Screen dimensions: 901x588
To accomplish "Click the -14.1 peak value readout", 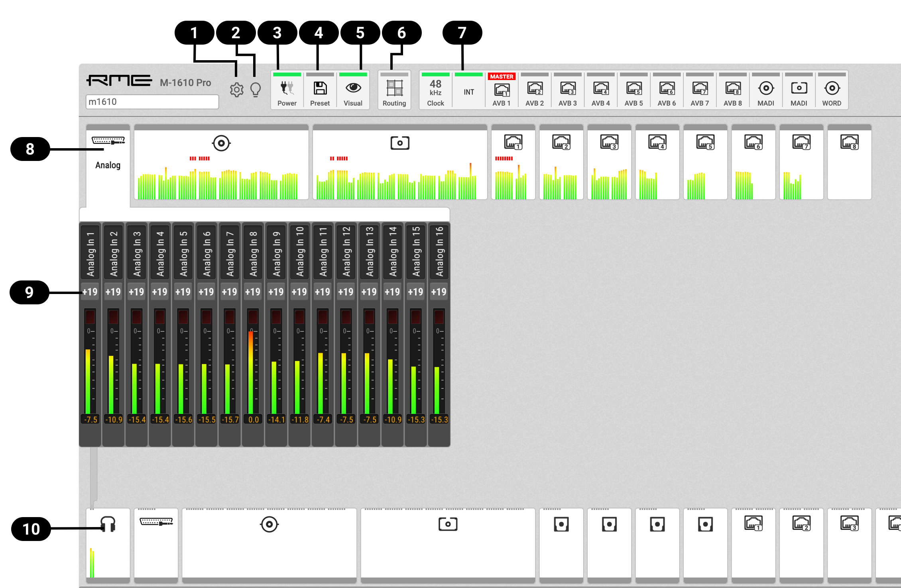I will pos(276,419).
